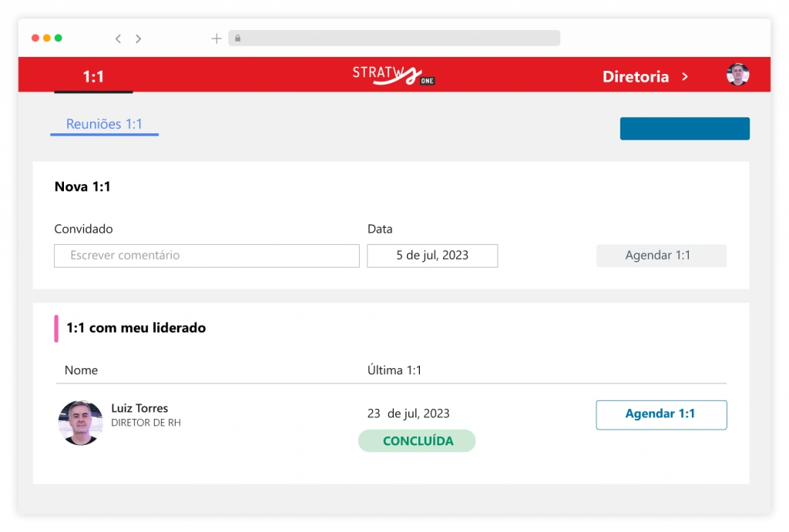This screenshot has height=532, width=789.
Task: Open Luiz Torres profile photo
Action: click(80, 423)
